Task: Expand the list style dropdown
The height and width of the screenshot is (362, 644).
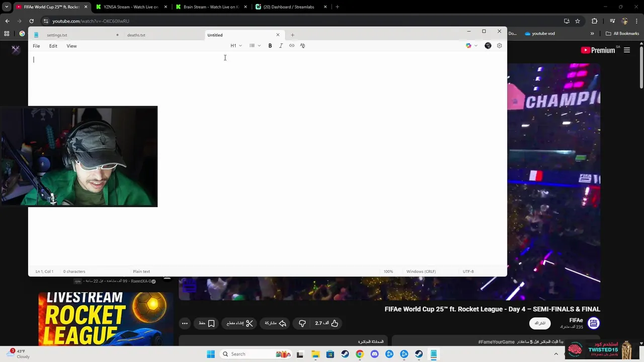Action: 255,46
